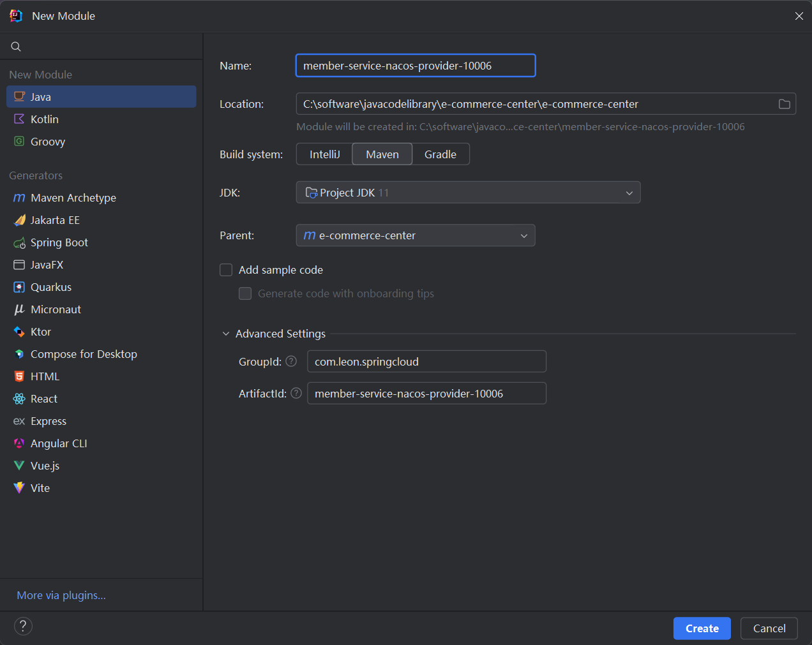Select the Spring Boot generator icon
The image size is (812, 645).
19,242
